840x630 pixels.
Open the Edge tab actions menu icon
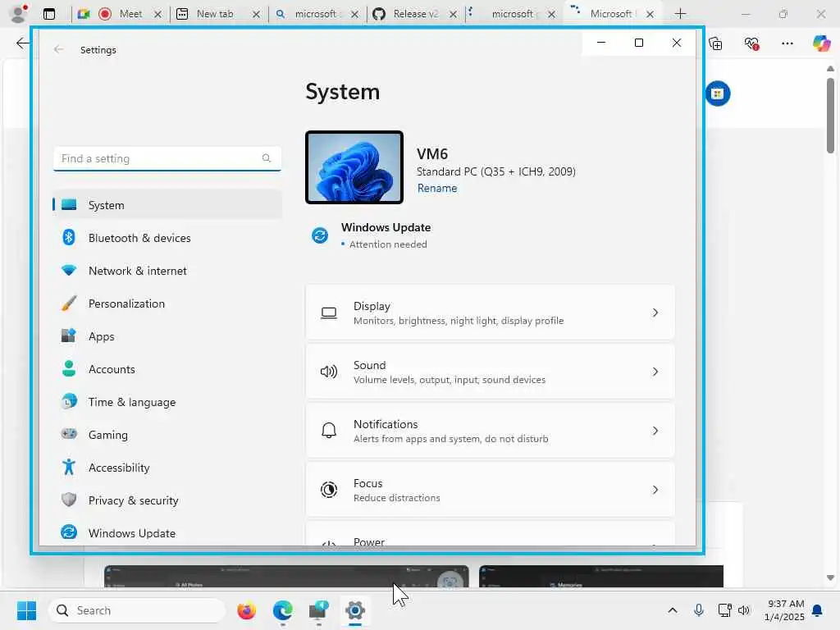(x=48, y=14)
